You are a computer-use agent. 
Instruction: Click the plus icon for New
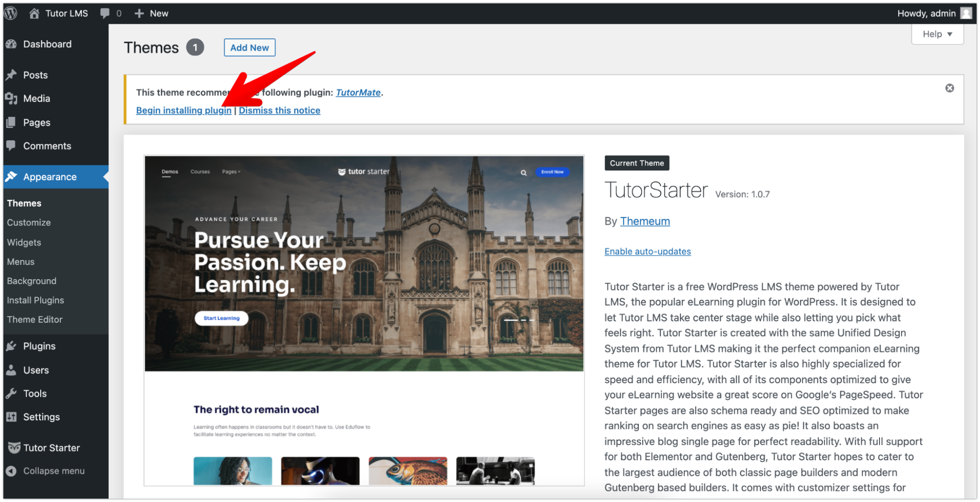point(139,13)
